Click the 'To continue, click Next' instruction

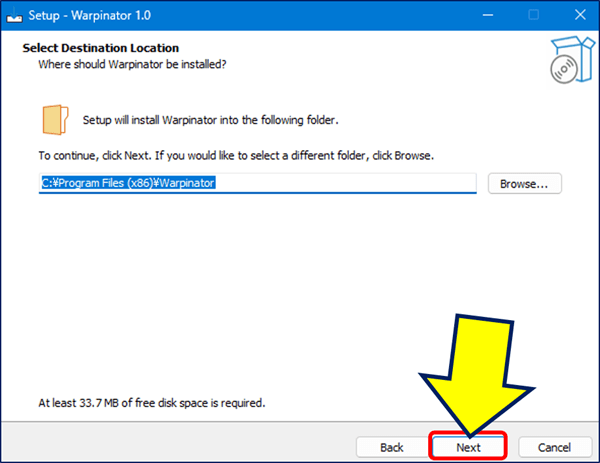pyautogui.click(x=236, y=156)
